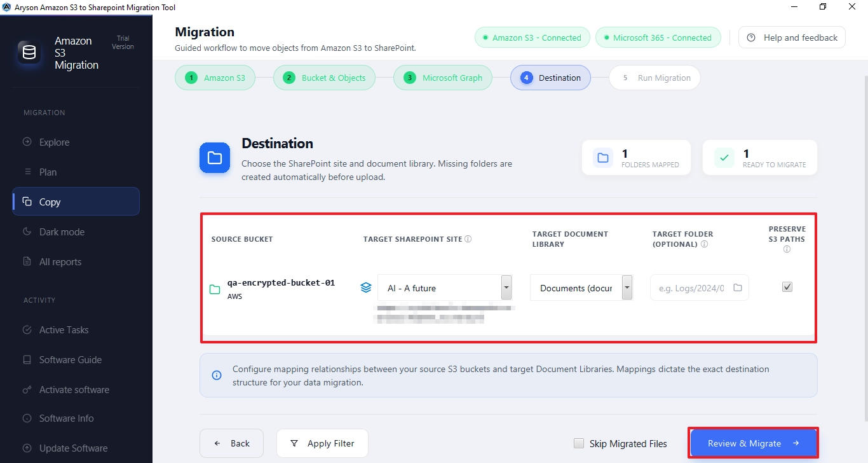Toggle Dark mode from the sidebar

coord(76,231)
